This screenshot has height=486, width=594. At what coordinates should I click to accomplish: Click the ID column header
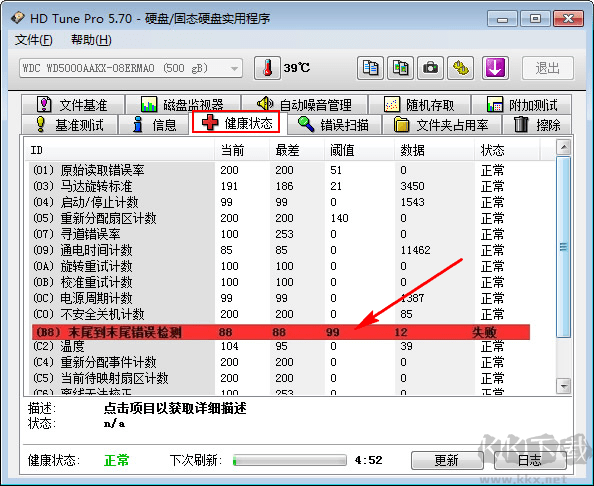[x=120, y=150]
